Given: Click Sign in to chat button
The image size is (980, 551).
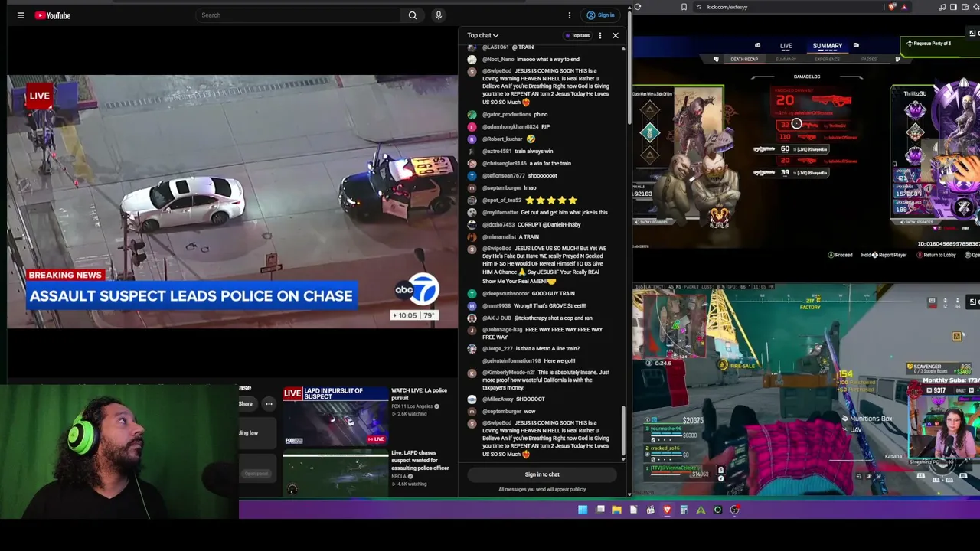Looking at the screenshot, I should click(542, 474).
